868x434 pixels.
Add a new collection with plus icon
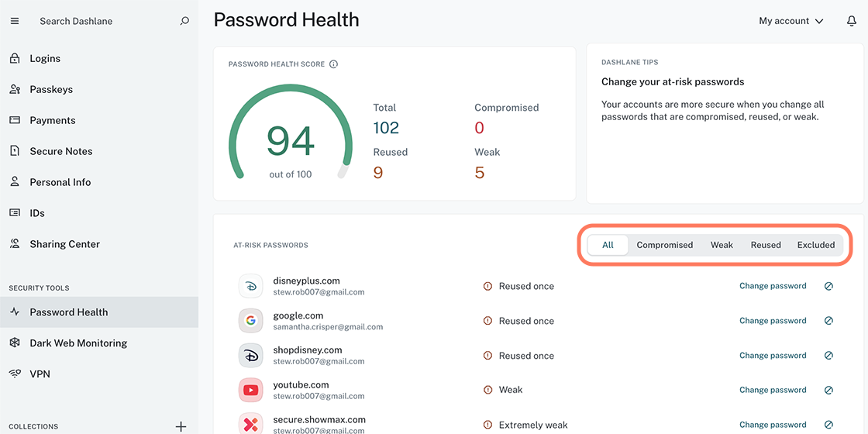click(181, 426)
